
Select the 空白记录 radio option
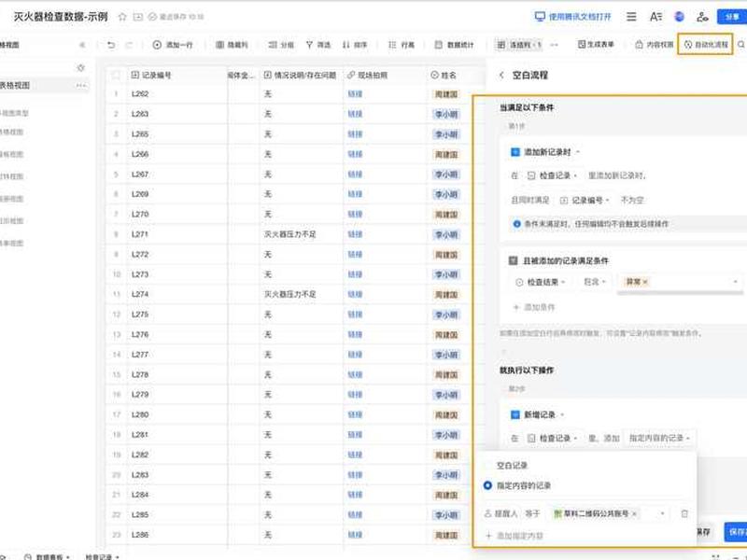coord(506,466)
